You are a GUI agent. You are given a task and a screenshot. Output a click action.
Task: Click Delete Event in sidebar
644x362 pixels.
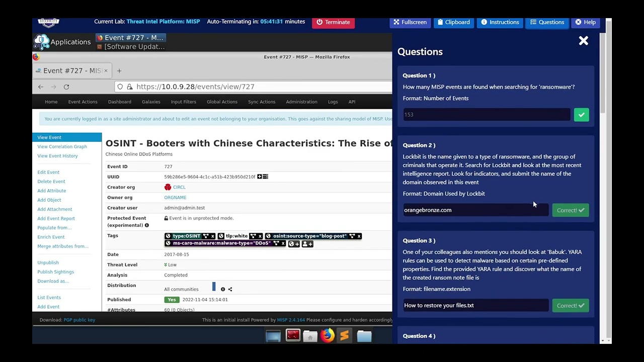[x=51, y=182]
